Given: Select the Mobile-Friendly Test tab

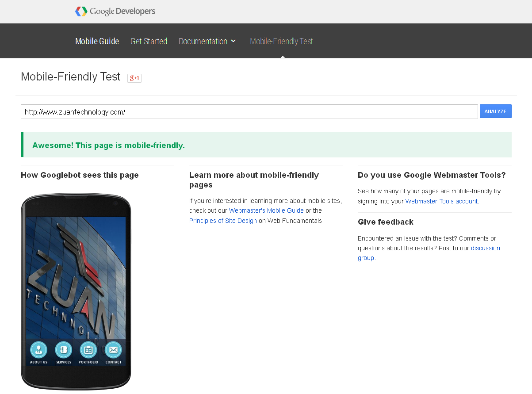Looking at the screenshot, I should (x=281, y=41).
